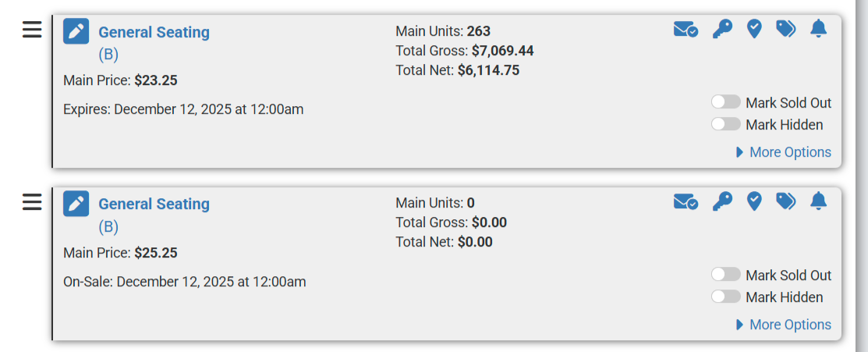Click the key icon on the $23.25 ticket
Viewport: 868px width, 352px height.
[722, 30]
